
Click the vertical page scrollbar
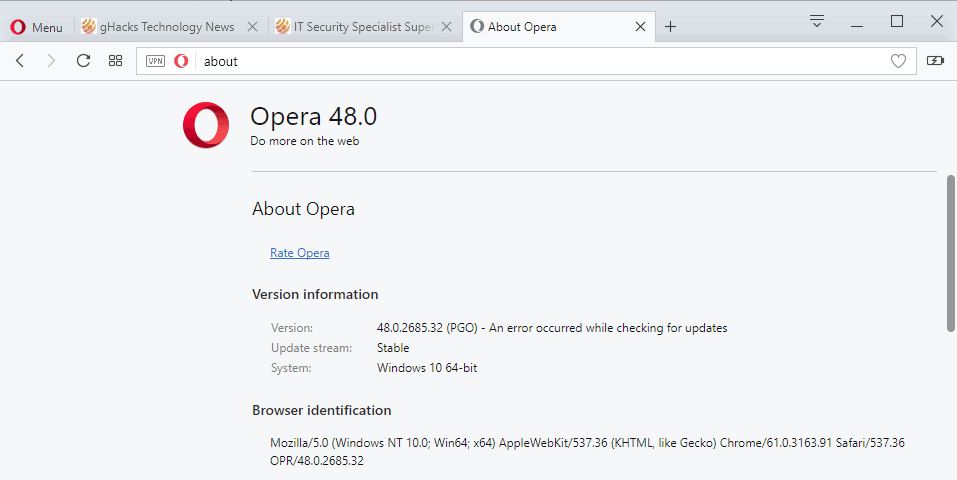pos(950,254)
